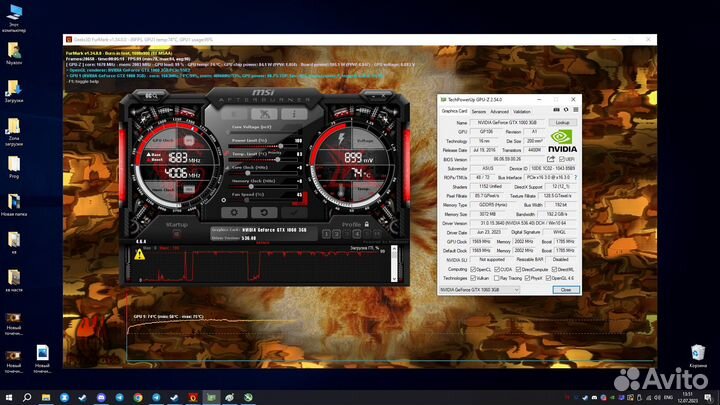Screen dimensions: 720x405
Task: Toggle Afterburner apply-at-Startup Windows button
Action: click(x=176, y=234)
